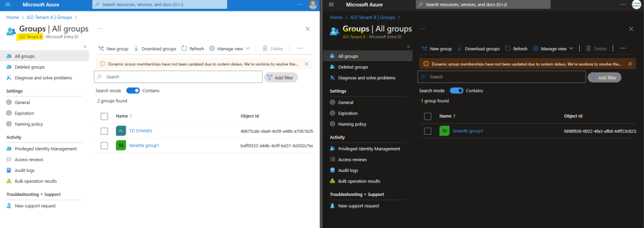Refresh the Tenant A groups list

[192, 48]
